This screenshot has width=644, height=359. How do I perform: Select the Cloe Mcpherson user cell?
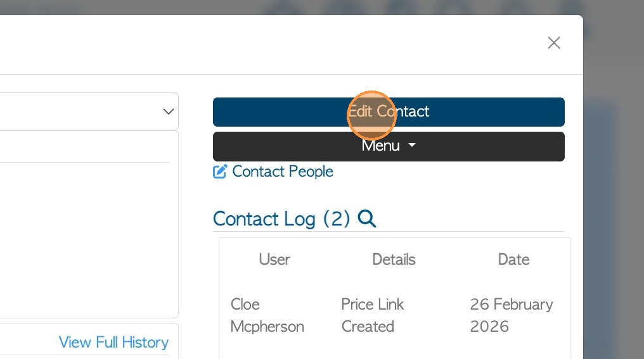tap(267, 315)
